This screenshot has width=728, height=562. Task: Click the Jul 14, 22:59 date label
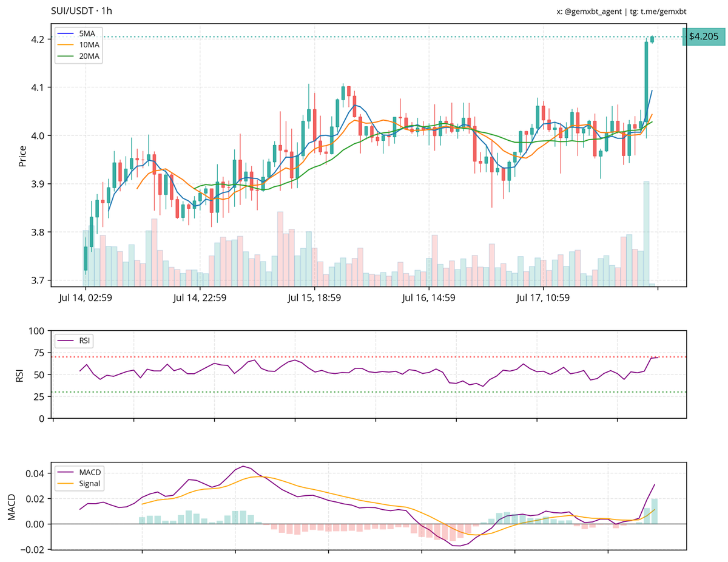click(200, 298)
